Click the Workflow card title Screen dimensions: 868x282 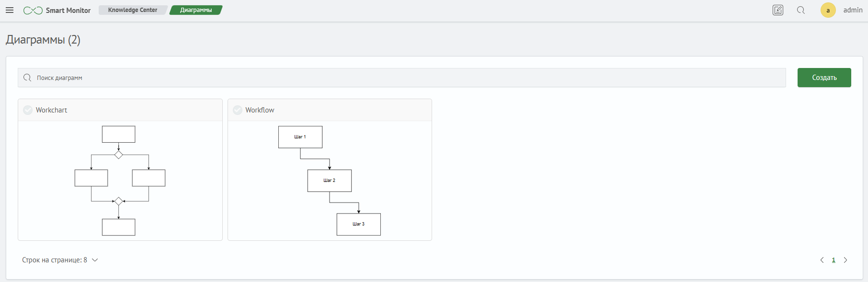[x=260, y=110]
